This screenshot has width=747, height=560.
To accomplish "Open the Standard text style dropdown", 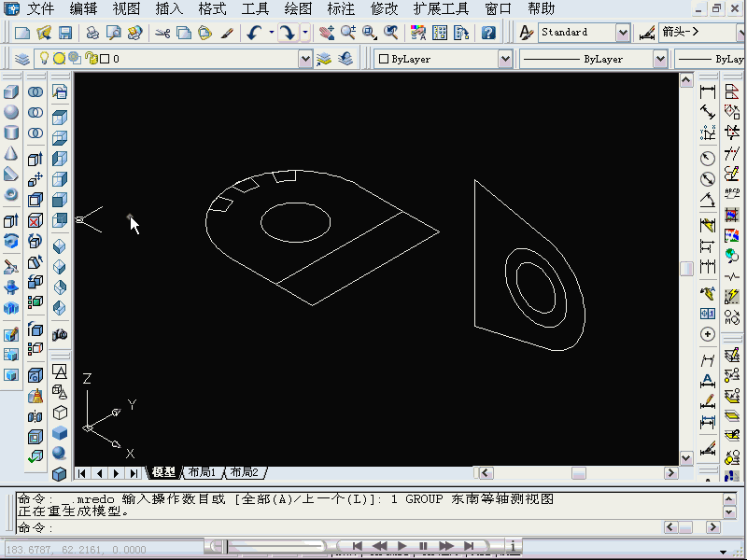I will [x=623, y=33].
